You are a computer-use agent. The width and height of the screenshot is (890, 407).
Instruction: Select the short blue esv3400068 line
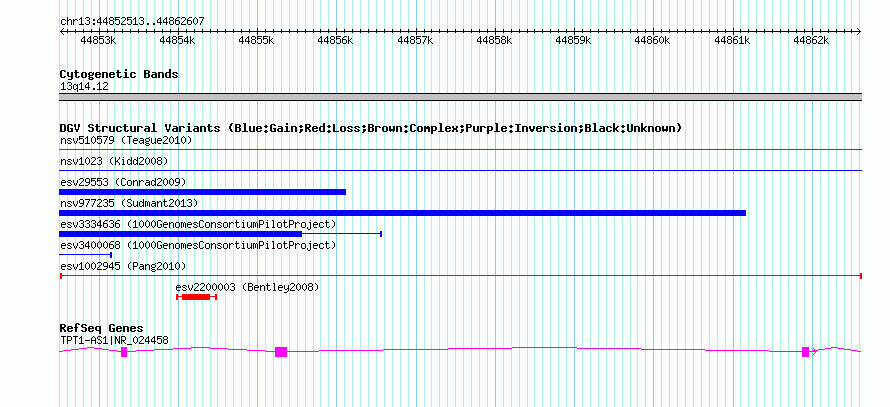(x=86, y=255)
